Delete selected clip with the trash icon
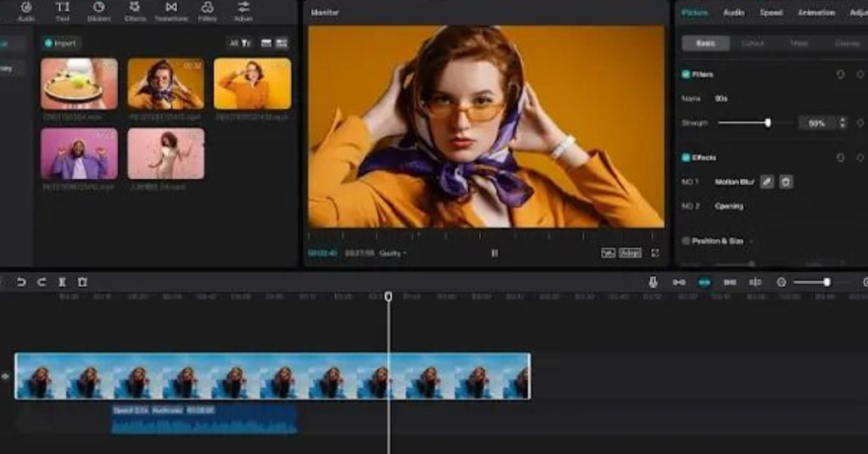This screenshot has width=868, height=454. 82,282
